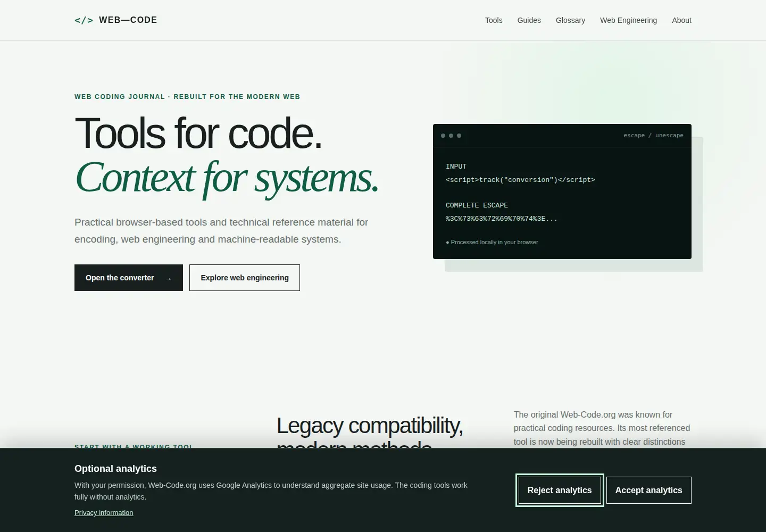Open the Tools nav item

click(x=494, y=20)
